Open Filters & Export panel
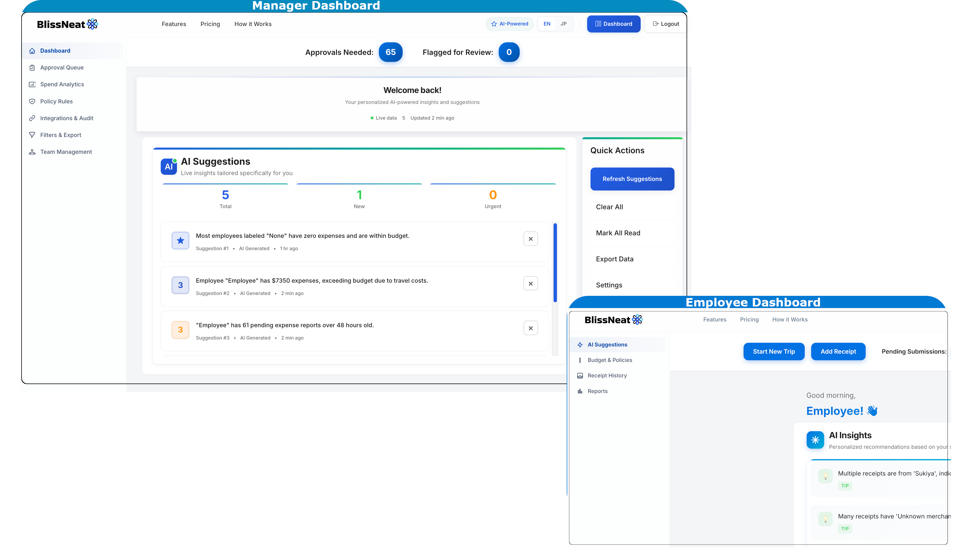 point(60,135)
